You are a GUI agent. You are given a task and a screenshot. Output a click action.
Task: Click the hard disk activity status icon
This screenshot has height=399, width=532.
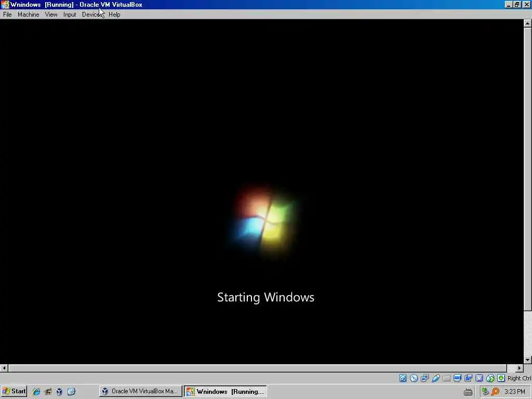403,378
